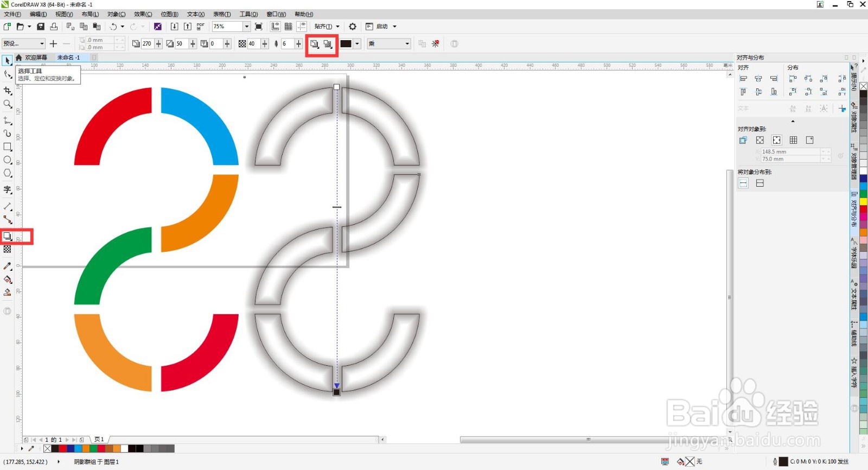The width and height of the screenshot is (868, 470).
Task: Click the Copy Shadow Properties icon
Action: point(422,43)
